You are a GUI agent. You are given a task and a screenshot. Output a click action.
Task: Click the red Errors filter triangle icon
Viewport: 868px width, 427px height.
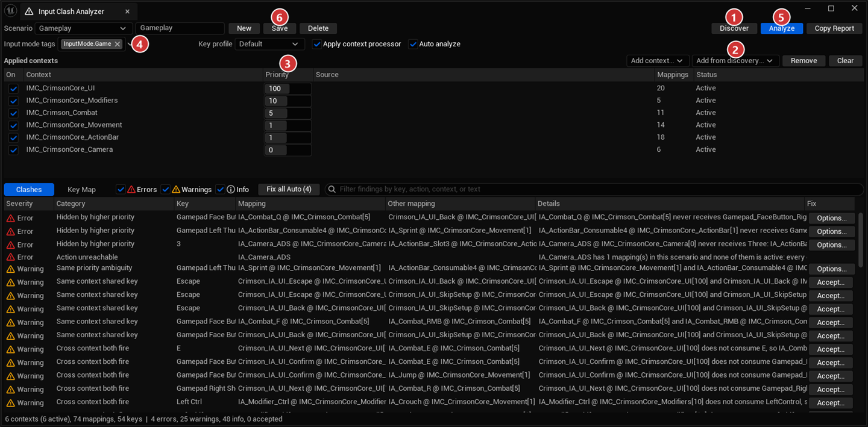tap(131, 189)
